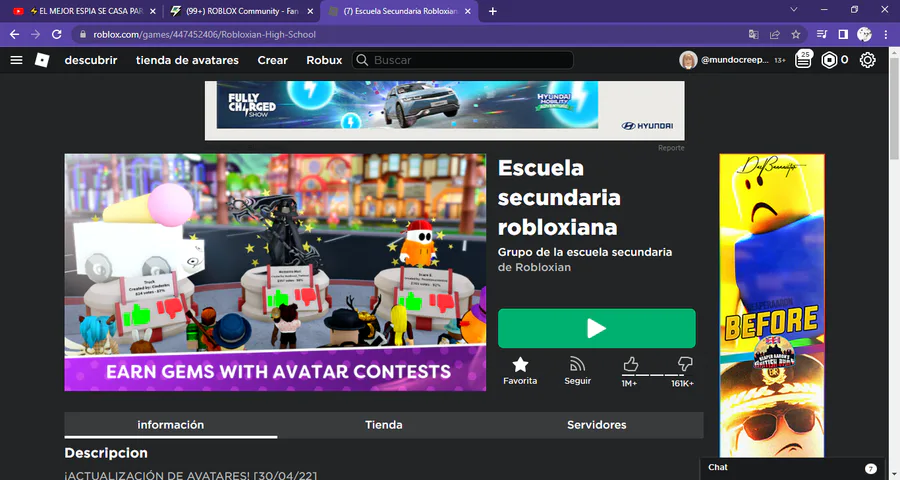The image size is (900, 480).
Task: Click the Escuela secundaria robloxiana title
Action: point(559,198)
